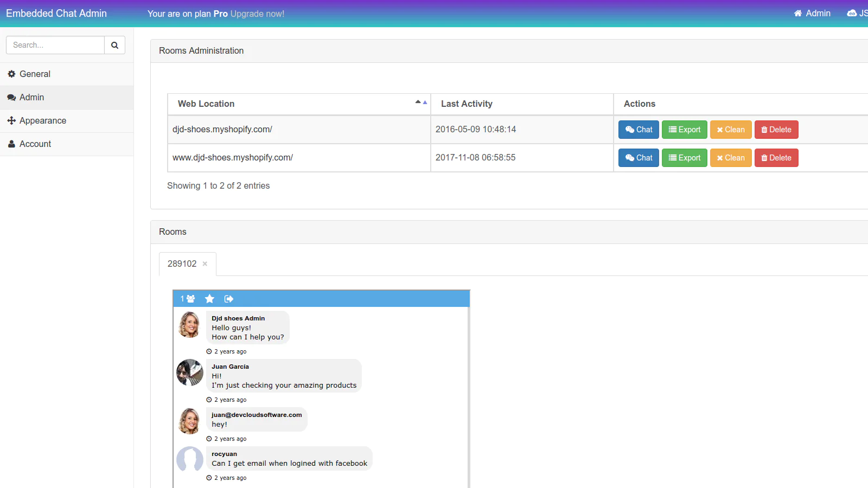Click the Upgrade now link
868x488 pixels.
257,14
